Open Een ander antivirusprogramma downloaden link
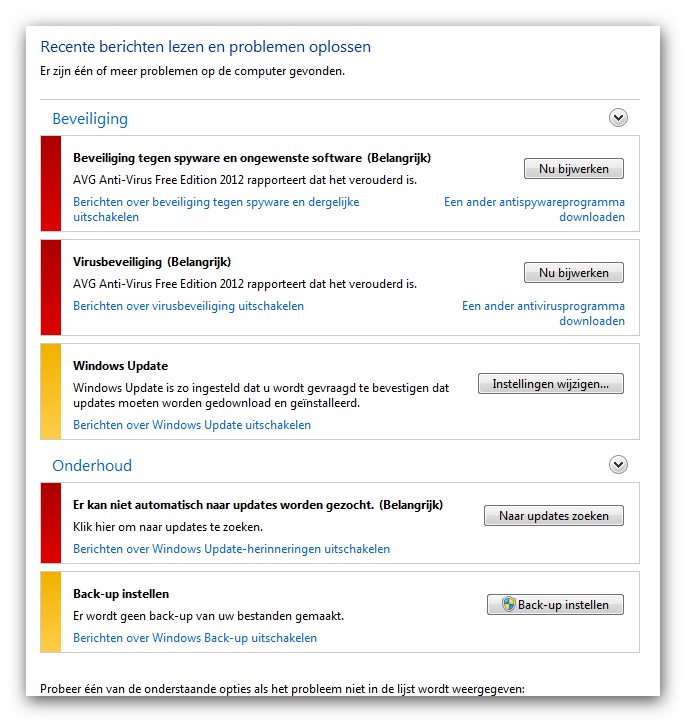686x722 pixels. coord(543,313)
